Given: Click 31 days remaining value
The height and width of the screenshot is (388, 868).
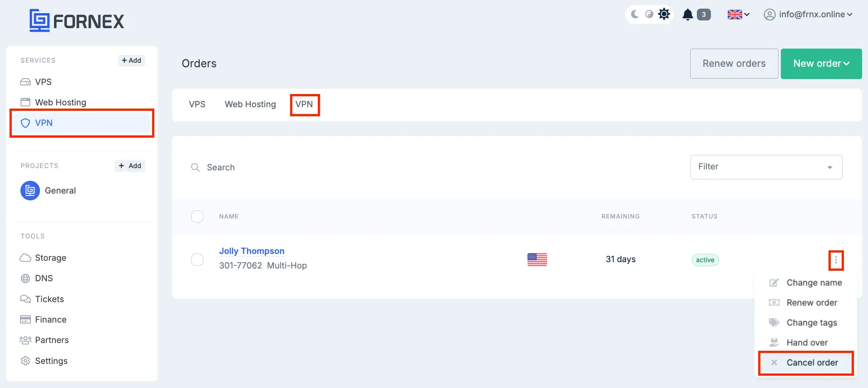Looking at the screenshot, I should 621,259.
